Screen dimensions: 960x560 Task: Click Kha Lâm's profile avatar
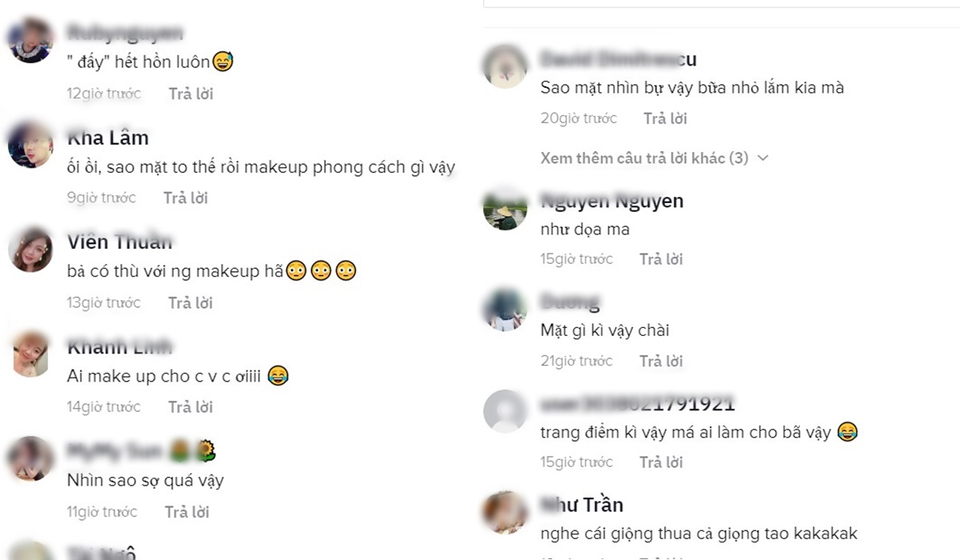(x=30, y=145)
